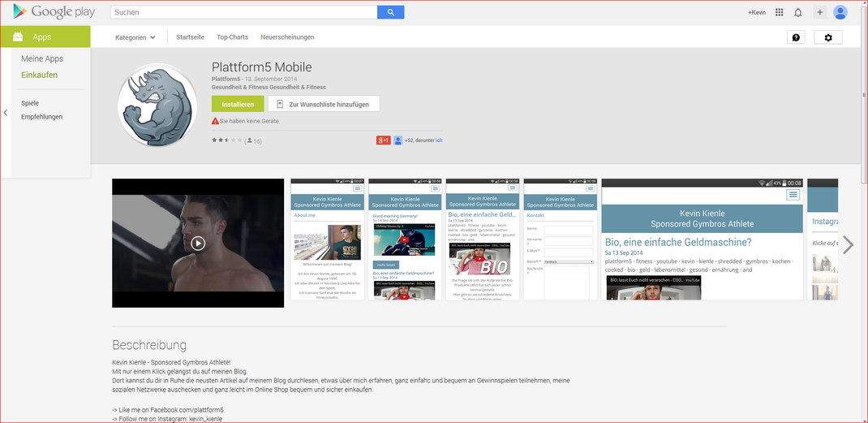
Task: Click the red warning triangle icon
Action: click(215, 121)
